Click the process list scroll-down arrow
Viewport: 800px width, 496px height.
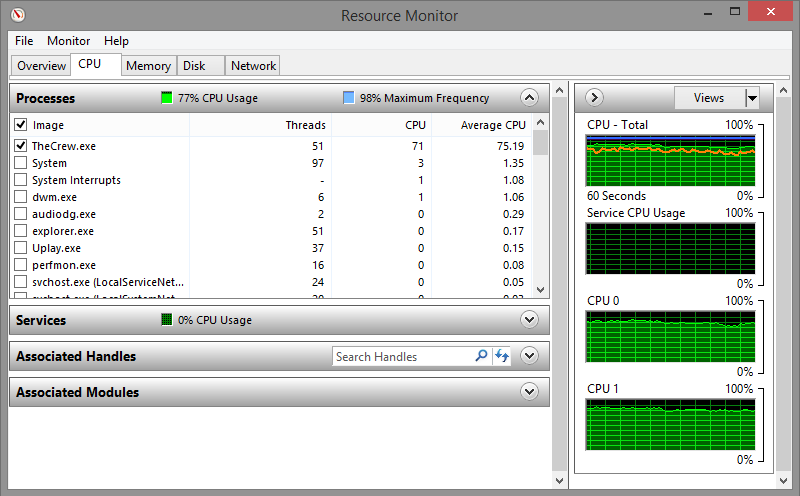click(541, 290)
